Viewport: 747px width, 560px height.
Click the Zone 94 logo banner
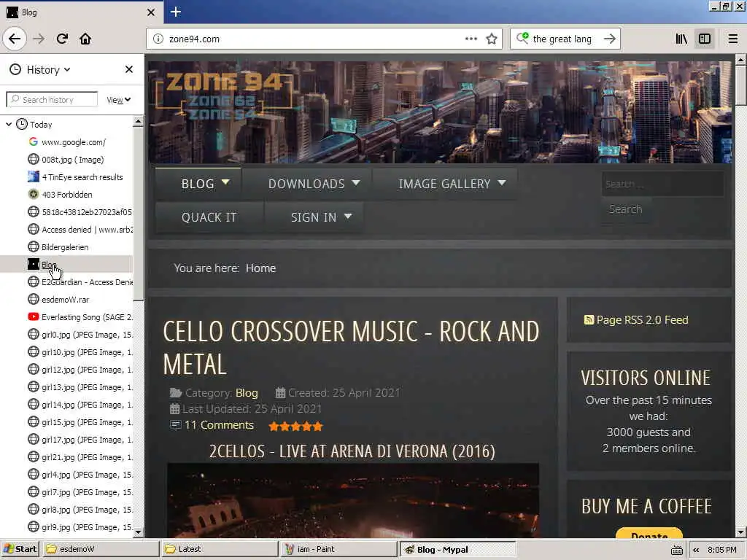coord(224,96)
